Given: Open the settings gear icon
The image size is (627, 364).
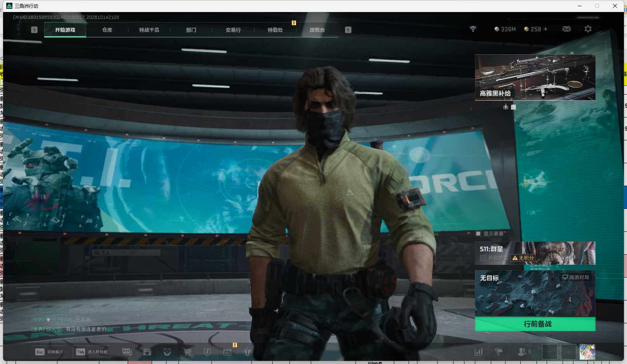Looking at the screenshot, I should 588,29.
